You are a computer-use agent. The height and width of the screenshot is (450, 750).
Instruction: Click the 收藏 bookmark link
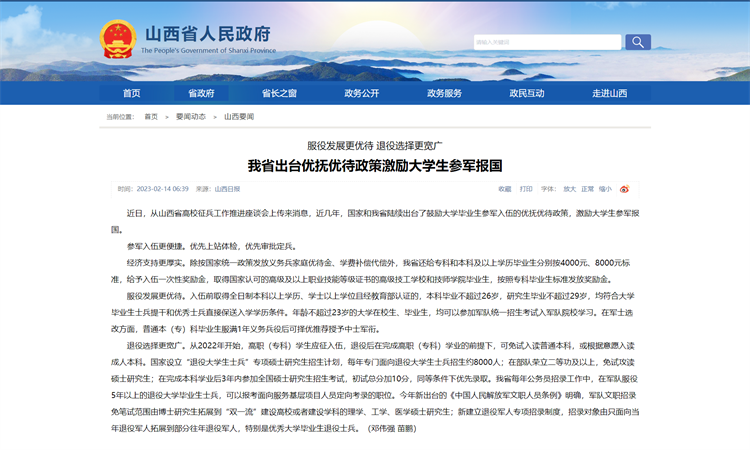point(505,188)
